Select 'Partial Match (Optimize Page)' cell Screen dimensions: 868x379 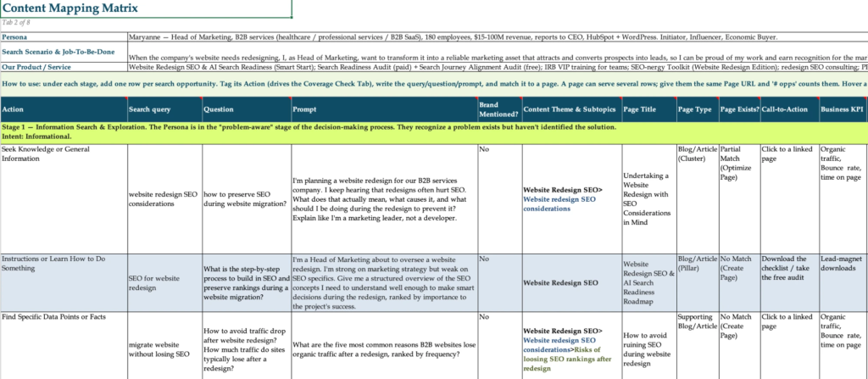739,199
